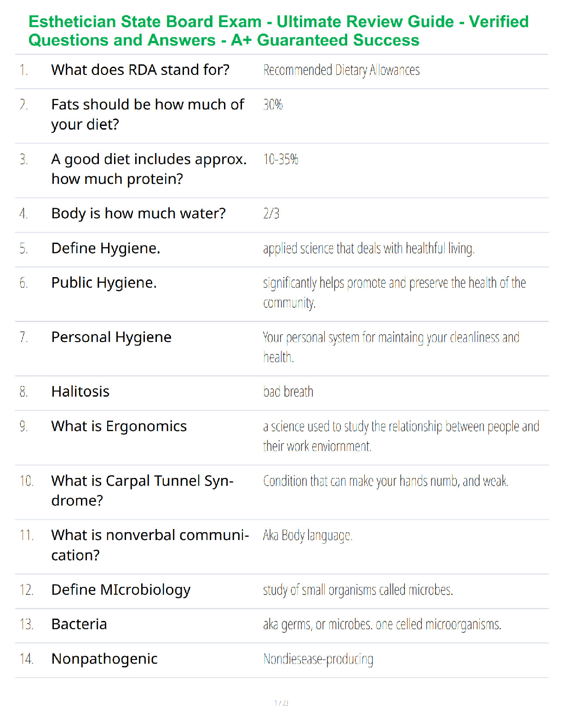
Task: Select the 'Halitosis' term
Action: [80, 392]
